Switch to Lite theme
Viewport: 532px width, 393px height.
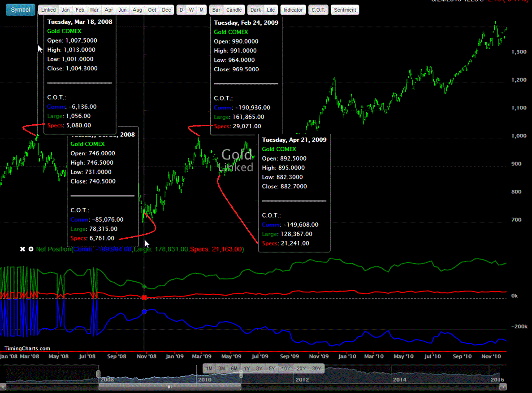click(271, 10)
